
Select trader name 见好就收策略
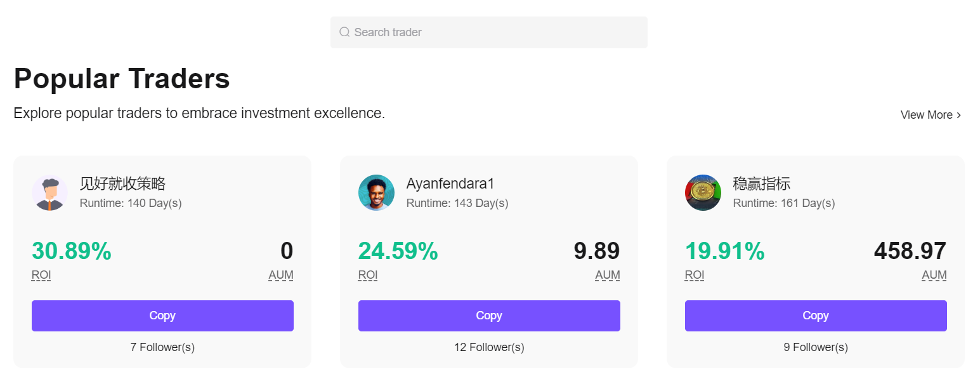point(124,183)
